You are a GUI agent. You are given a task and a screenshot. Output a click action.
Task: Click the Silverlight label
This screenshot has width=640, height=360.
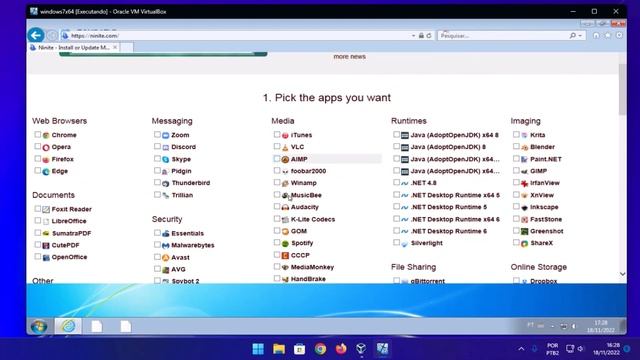click(x=427, y=243)
